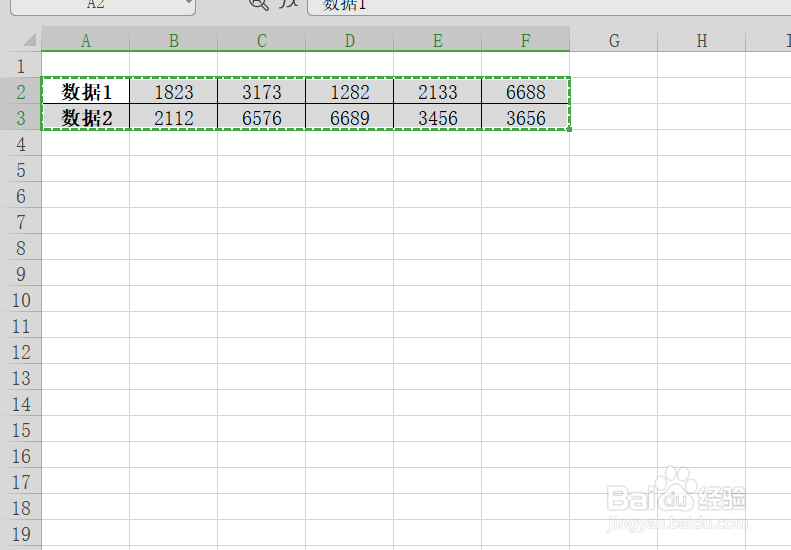This screenshot has height=550, width=791.
Task: Select column B header
Action: click(x=174, y=39)
